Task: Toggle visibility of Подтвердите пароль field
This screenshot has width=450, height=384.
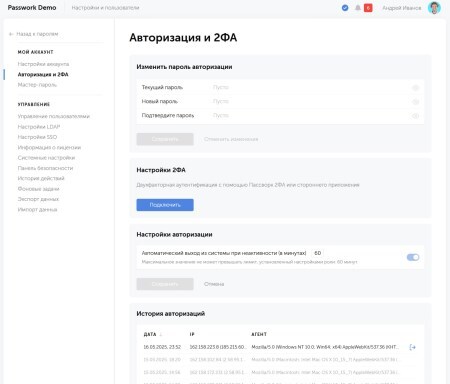Action: pyautogui.click(x=415, y=116)
